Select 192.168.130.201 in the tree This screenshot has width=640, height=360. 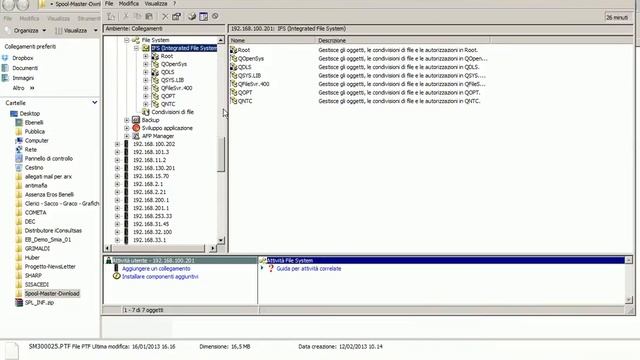pyautogui.click(x=153, y=168)
